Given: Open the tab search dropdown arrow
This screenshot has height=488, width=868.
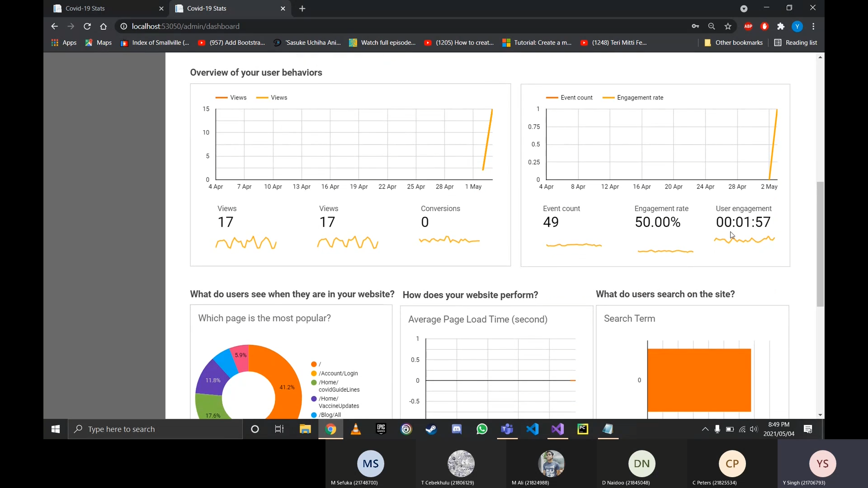Looking at the screenshot, I should click(x=744, y=9).
